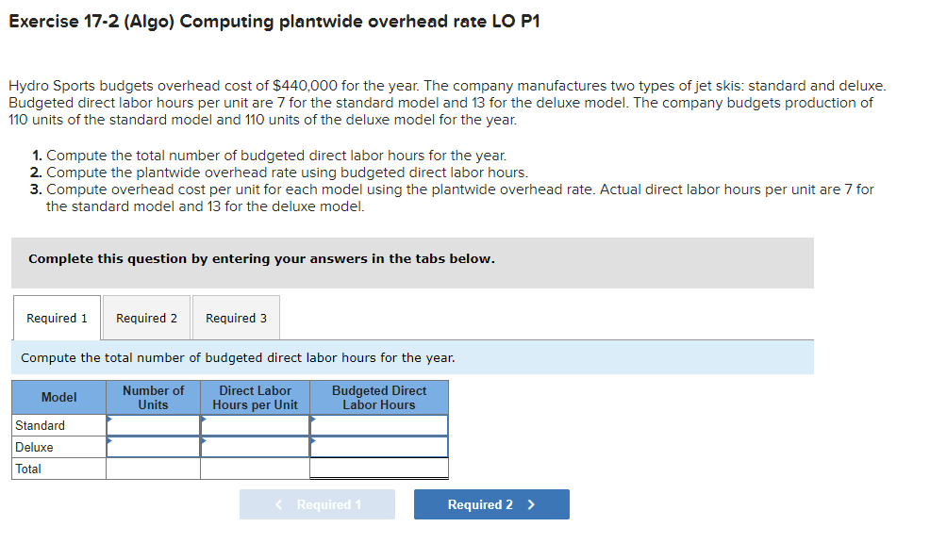Select the Deluxe Number of Units cell
Screen dimensions: 930x560
pyautogui.click(x=153, y=447)
